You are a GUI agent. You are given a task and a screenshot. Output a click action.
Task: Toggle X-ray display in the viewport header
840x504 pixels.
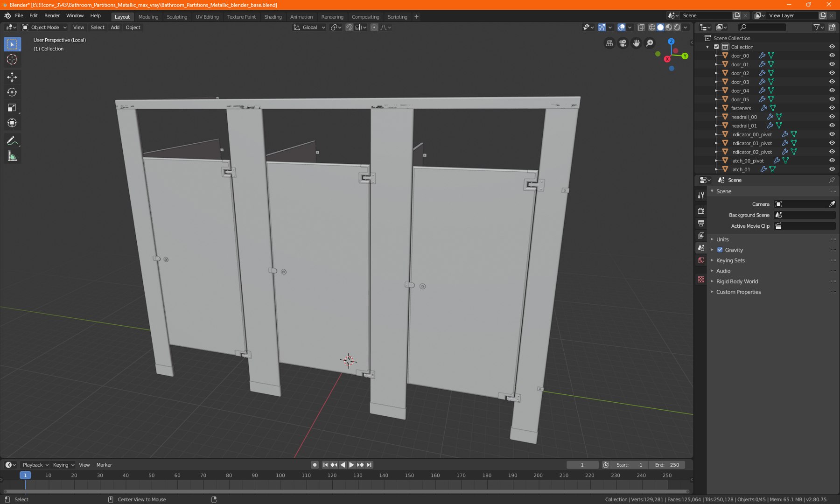641,28
